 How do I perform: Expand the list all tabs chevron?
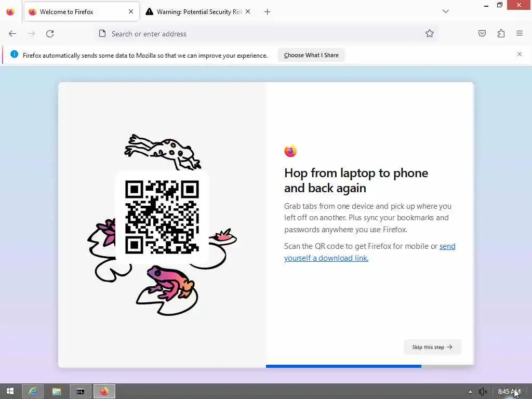446,11
